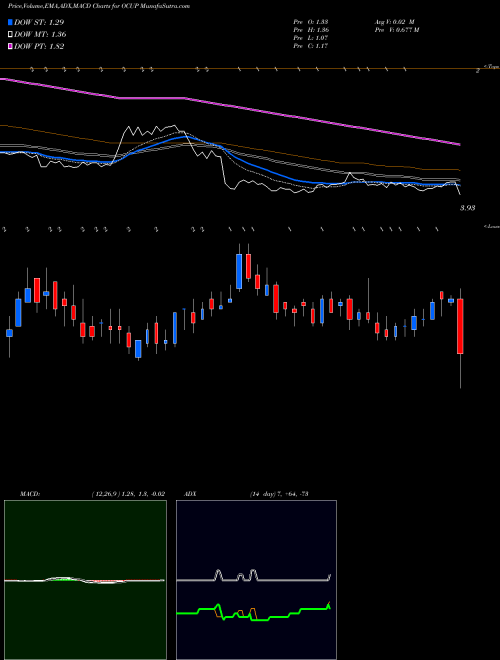The image size is (500, 660).
Task: Click the 'Pre C: 1.17' close value
Action: coord(311,46)
